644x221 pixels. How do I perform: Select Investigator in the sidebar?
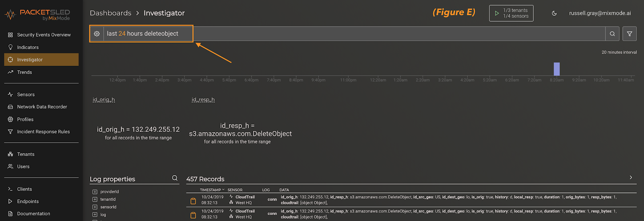point(41,59)
